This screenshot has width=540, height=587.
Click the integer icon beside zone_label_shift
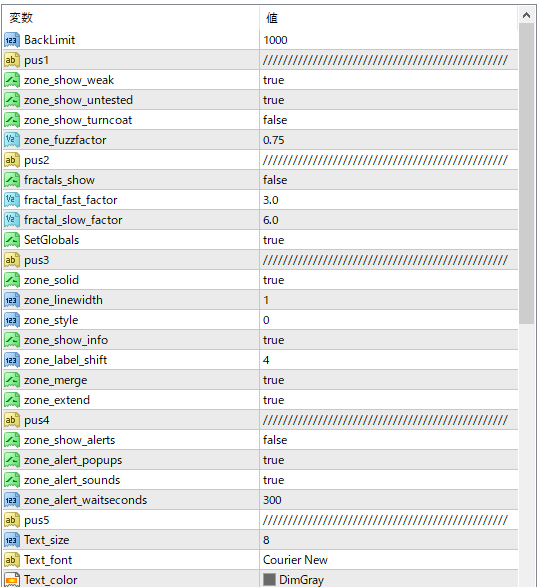[x=12, y=360]
